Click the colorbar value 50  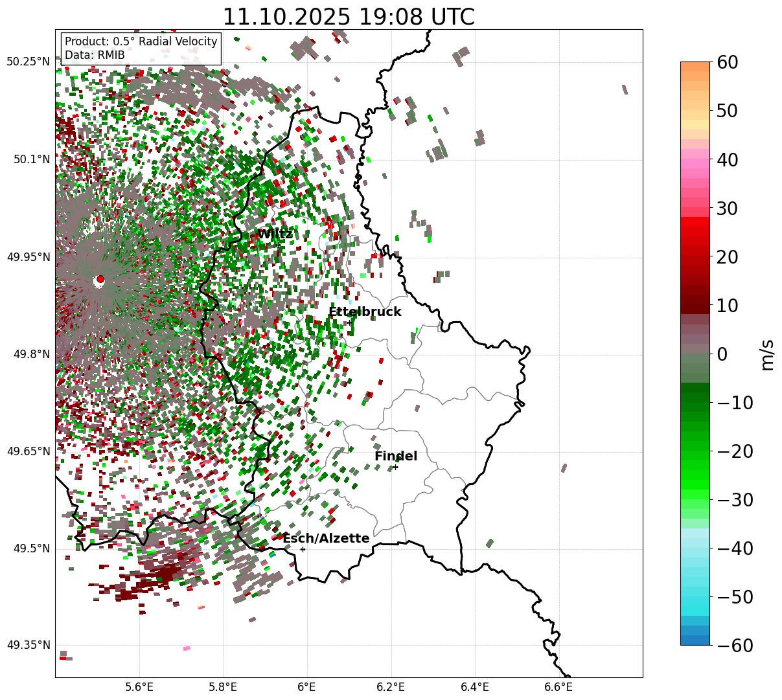pos(726,111)
